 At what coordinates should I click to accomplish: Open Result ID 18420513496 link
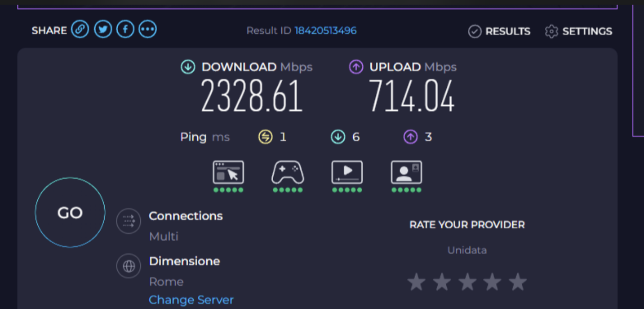(x=325, y=31)
